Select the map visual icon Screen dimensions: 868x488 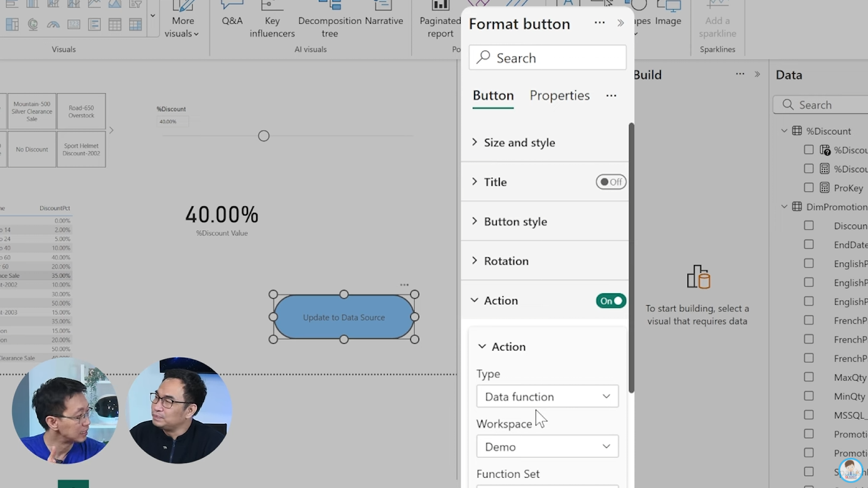(x=33, y=24)
